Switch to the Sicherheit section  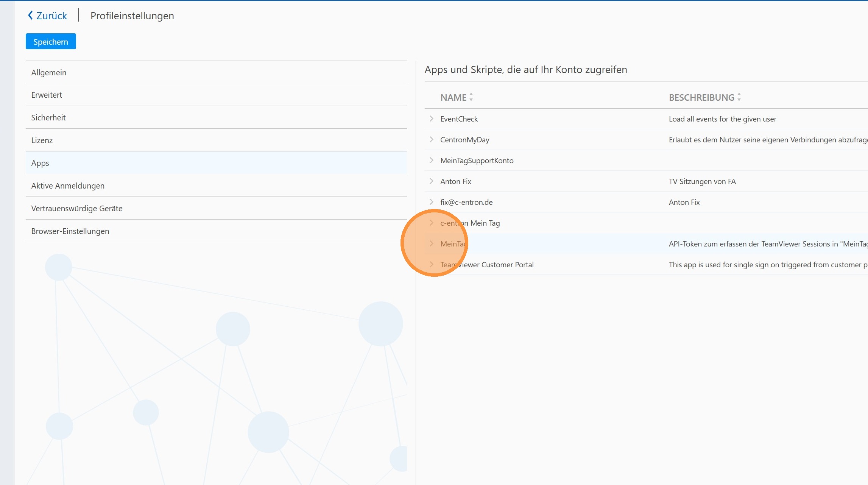point(48,118)
